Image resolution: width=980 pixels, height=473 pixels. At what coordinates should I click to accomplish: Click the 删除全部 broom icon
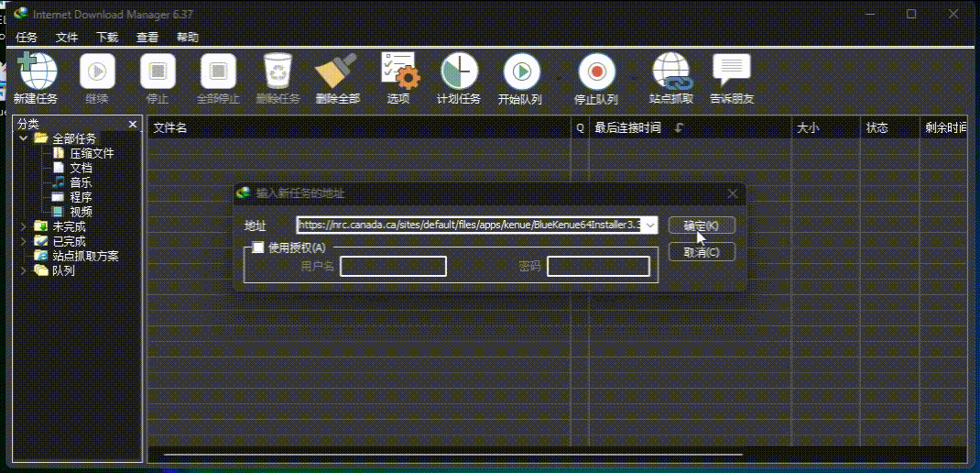[336, 71]
